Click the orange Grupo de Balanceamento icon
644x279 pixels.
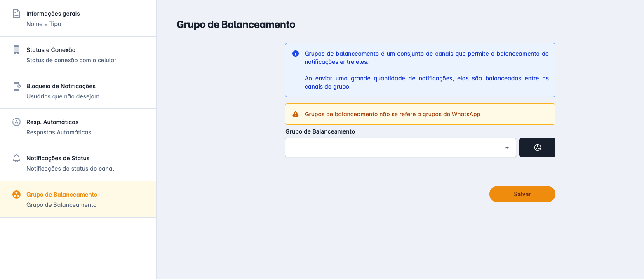(x=16, y=195)
